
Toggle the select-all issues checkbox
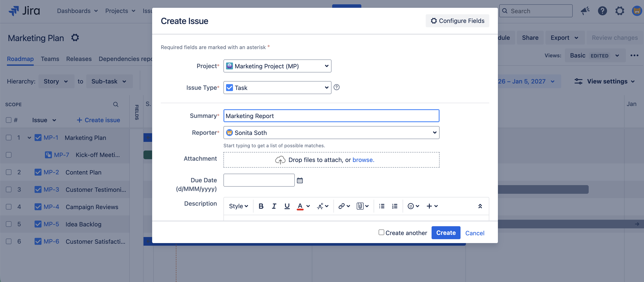[8, 120]
